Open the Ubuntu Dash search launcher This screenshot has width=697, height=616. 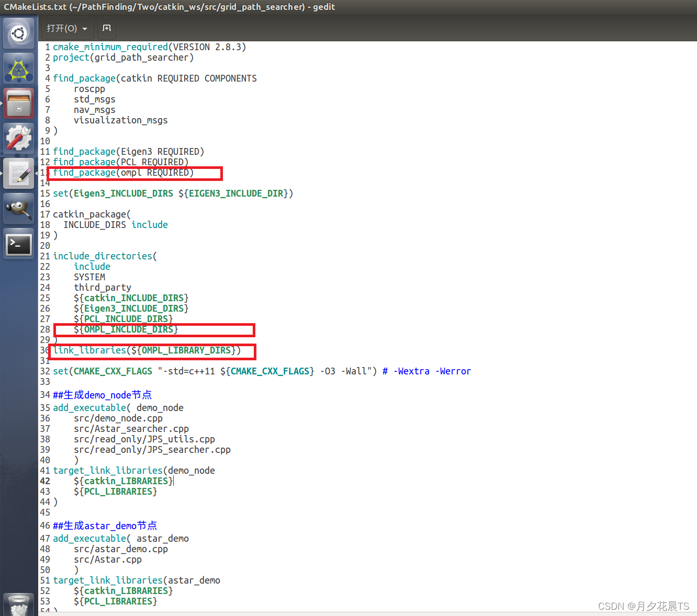19,33
